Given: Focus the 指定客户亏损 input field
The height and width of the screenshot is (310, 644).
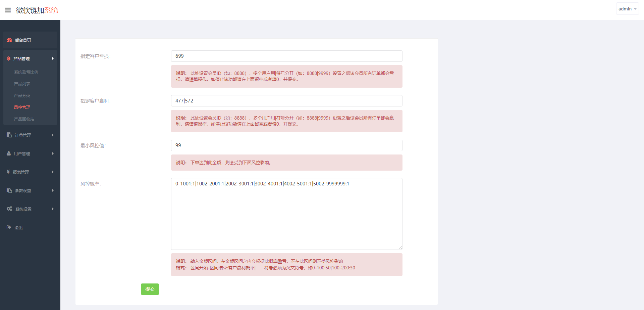Looking at the screenshot, I should [287, 56].
